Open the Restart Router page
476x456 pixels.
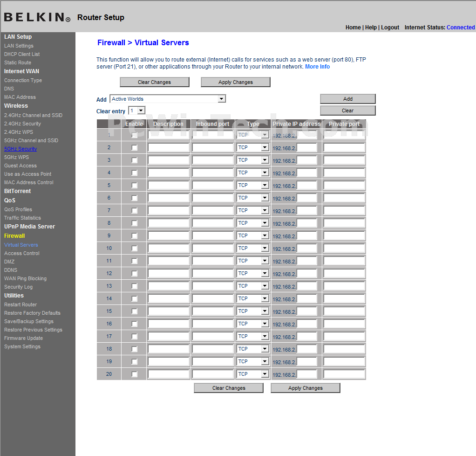(x=20, y=304)
